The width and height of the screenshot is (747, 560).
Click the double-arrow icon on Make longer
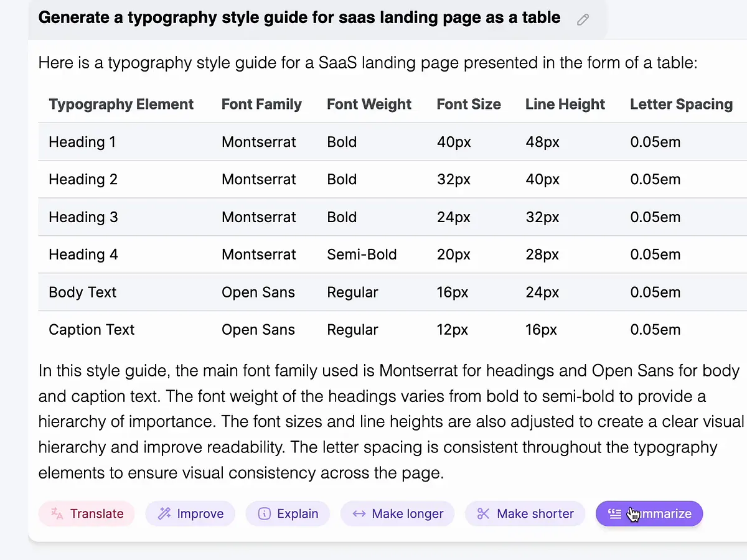point(358,513)
